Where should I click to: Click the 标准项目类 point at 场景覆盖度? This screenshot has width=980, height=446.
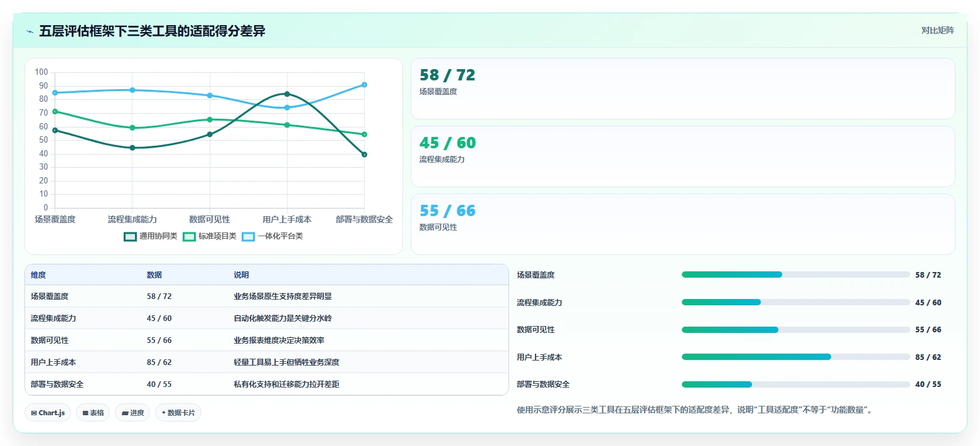[55, 112]
